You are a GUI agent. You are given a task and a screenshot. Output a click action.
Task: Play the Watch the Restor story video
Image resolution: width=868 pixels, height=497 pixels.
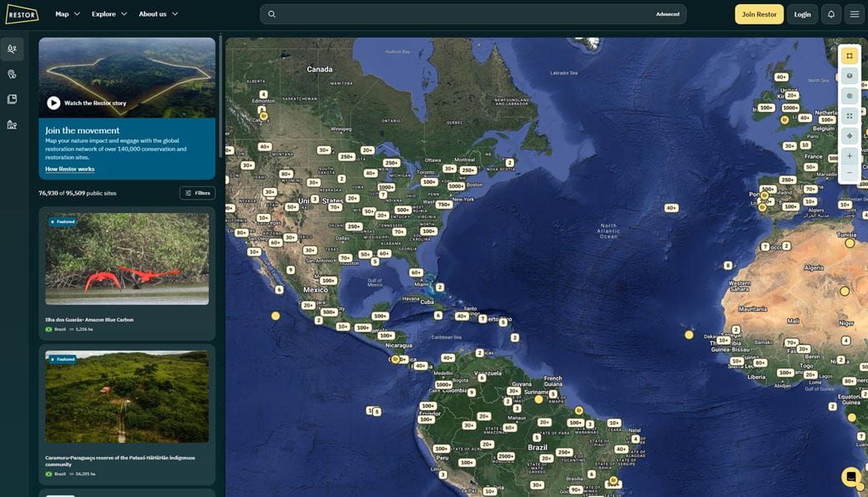[x=53, y=103]
